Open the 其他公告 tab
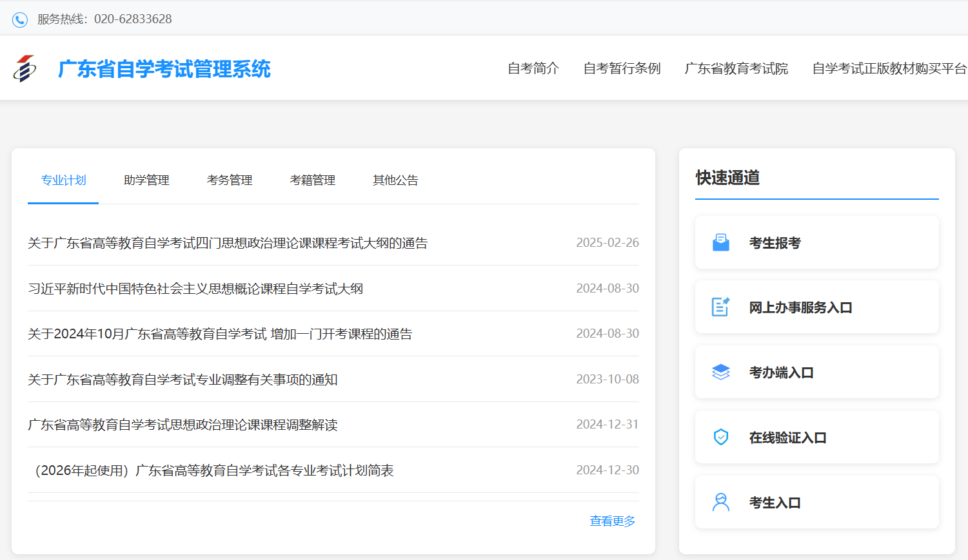The image size is (968, 560). (395, 180)
